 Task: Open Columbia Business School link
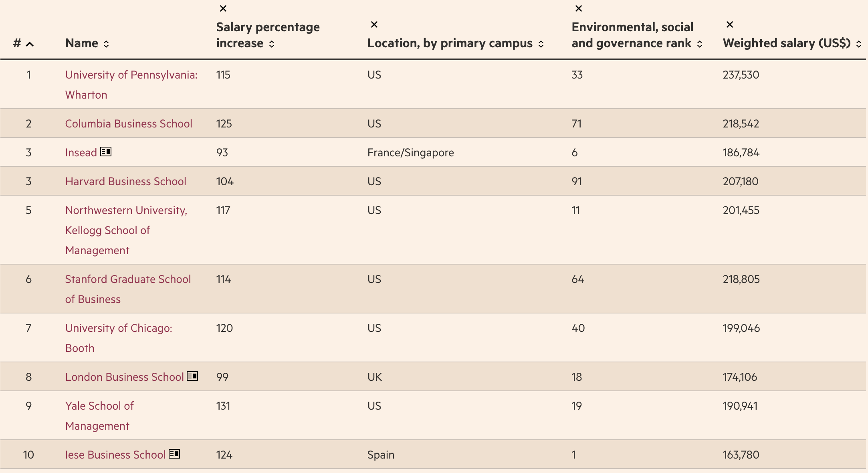[129, 123]
